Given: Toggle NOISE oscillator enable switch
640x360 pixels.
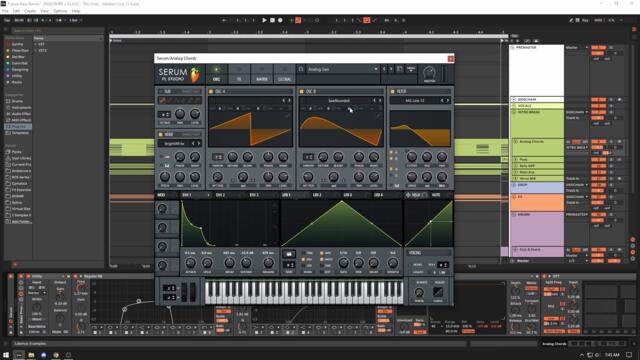Looking at the screenshot, I should tap(160, 134).
